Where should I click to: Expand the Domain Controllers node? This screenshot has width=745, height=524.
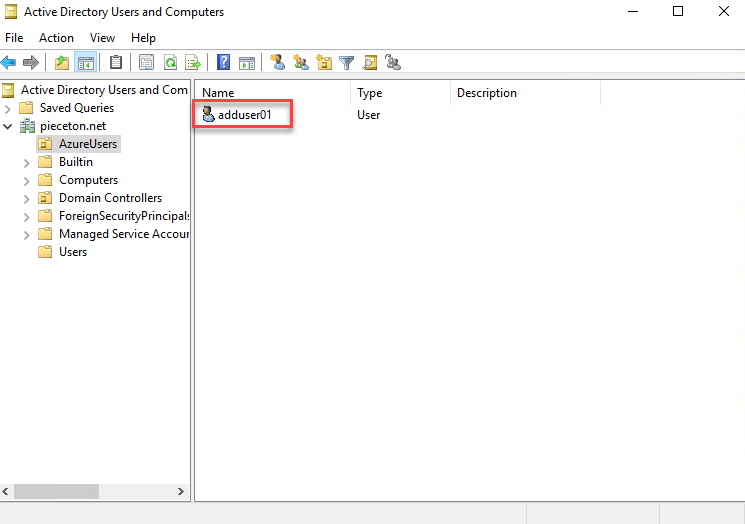(x=26, y=199)
